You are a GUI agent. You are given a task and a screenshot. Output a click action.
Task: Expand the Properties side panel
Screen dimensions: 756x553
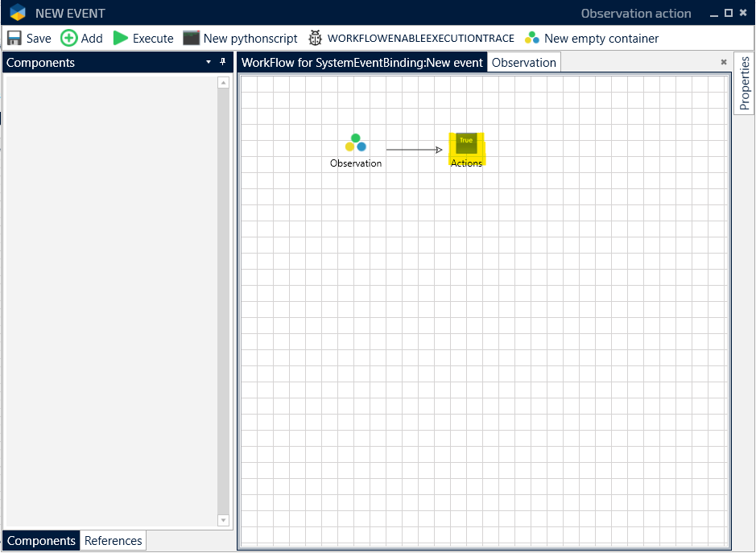(x=744, y=83)
